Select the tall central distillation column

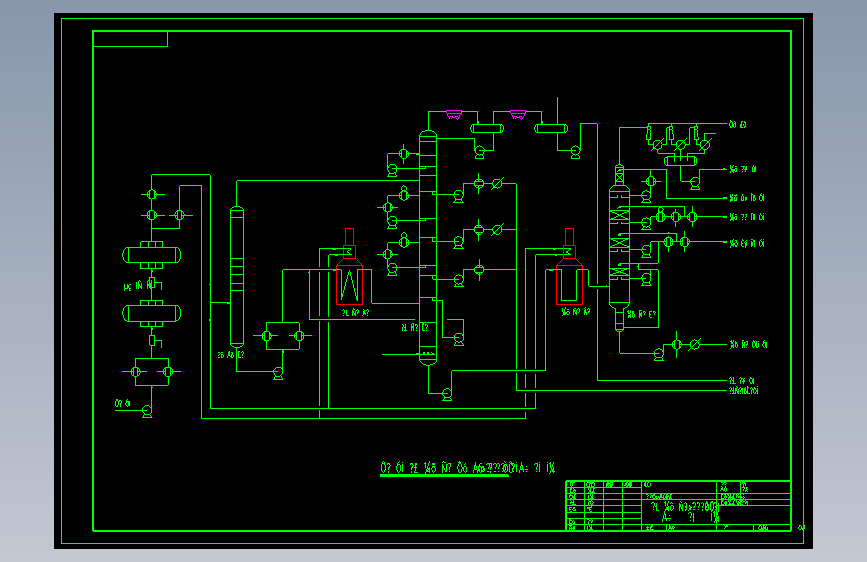(428, 248)
